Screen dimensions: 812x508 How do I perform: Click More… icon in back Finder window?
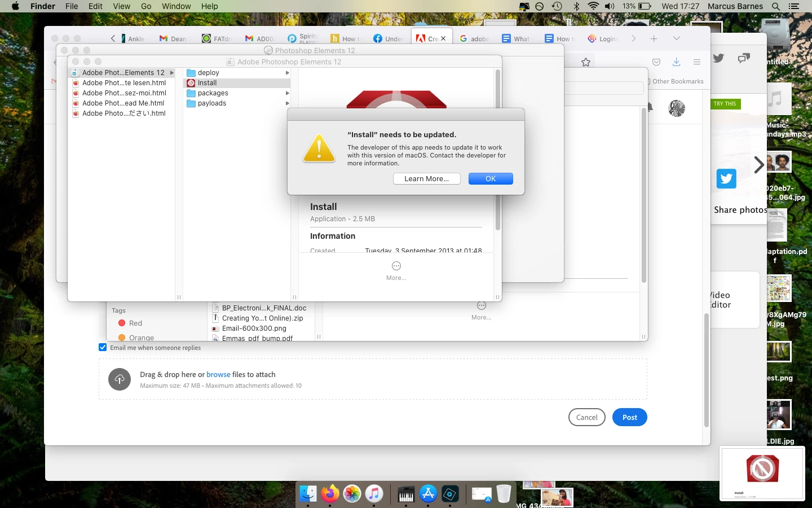click(x=482, y=305)
